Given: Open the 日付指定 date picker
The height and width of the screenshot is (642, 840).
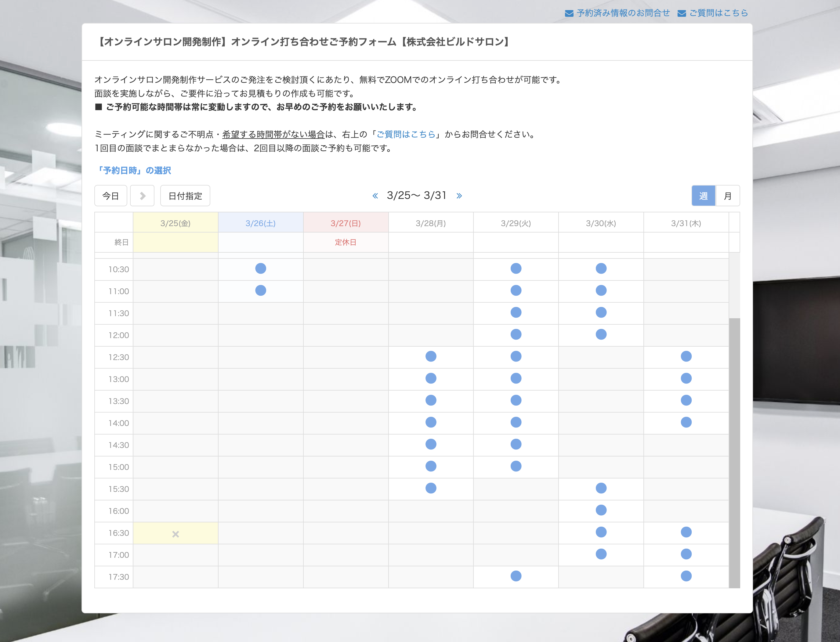Looking at the screenshot, I should tap(185, 196).
